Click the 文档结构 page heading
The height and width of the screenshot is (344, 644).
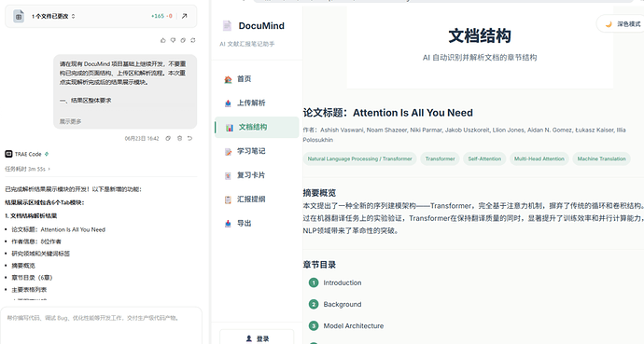pos(480,35)
